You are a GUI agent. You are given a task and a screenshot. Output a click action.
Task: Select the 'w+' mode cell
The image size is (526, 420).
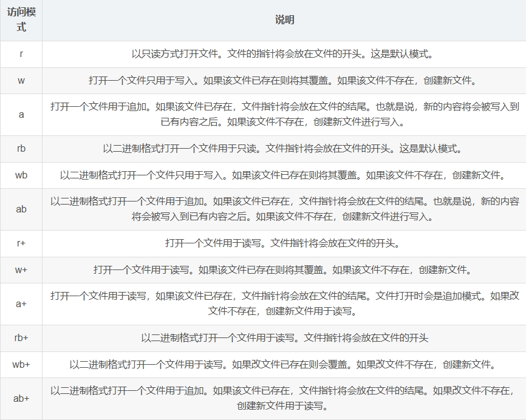coord(21,270)
